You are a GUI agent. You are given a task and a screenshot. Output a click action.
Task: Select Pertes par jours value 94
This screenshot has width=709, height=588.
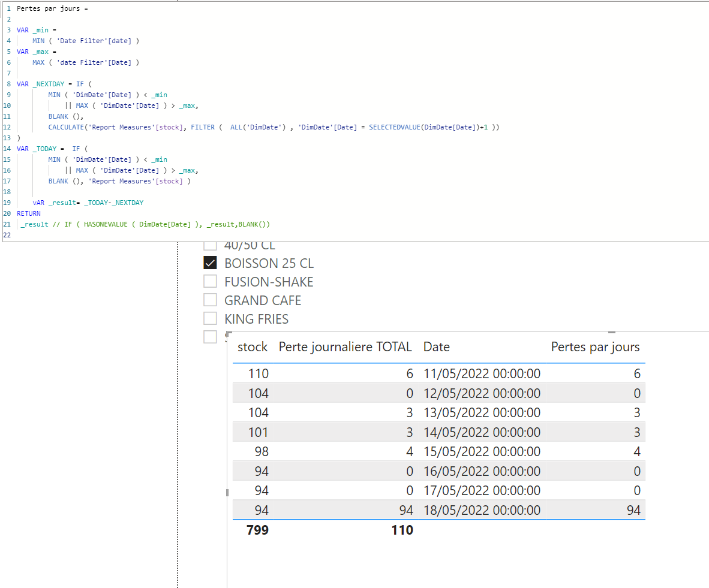(633, 510)
